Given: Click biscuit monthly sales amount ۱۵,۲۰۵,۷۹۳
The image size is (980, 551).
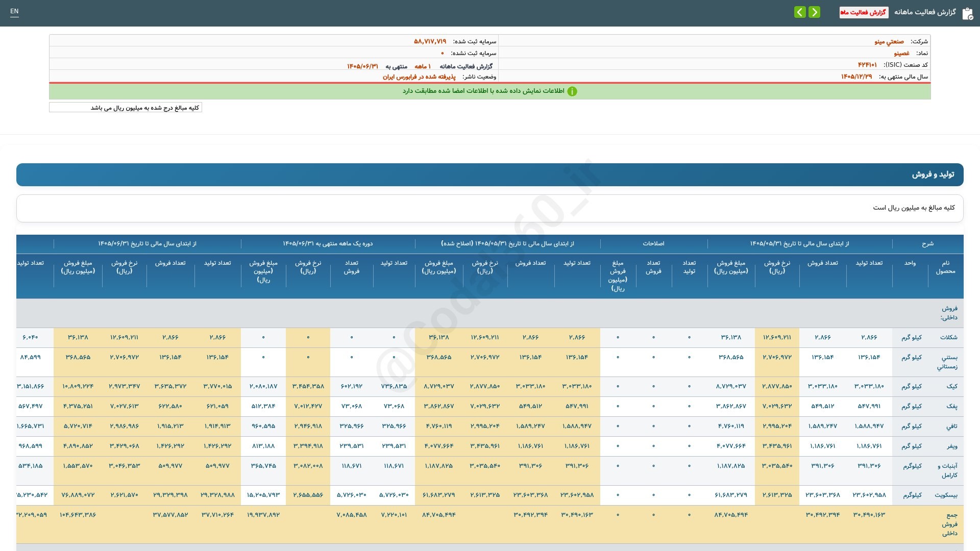Looking at the screenshot, I should tap(263, 495).
